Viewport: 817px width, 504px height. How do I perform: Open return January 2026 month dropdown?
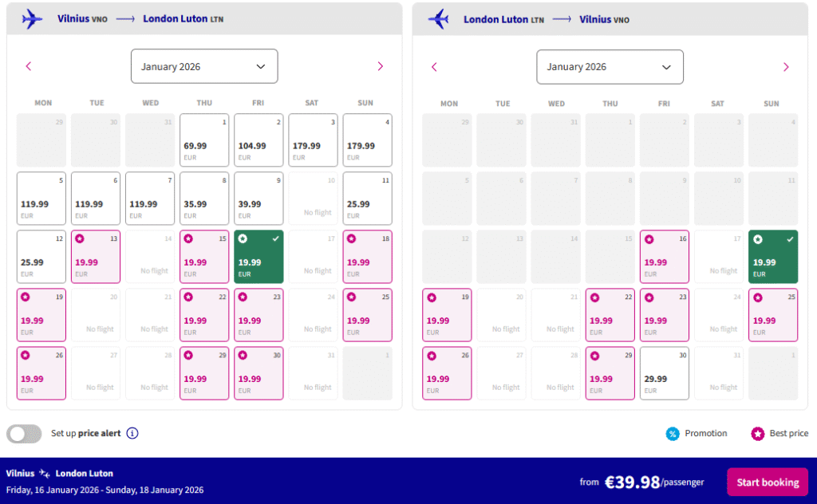[x=610, y=67]
